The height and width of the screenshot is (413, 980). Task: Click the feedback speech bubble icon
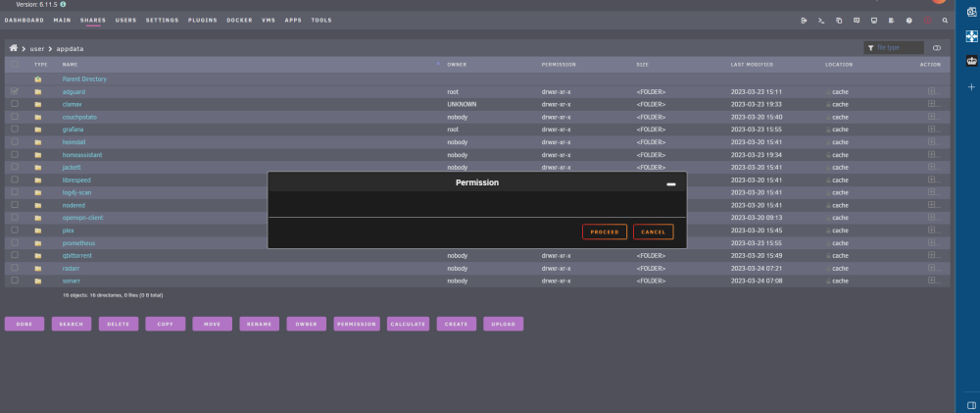pyautogui.click(x=857, y=21)
